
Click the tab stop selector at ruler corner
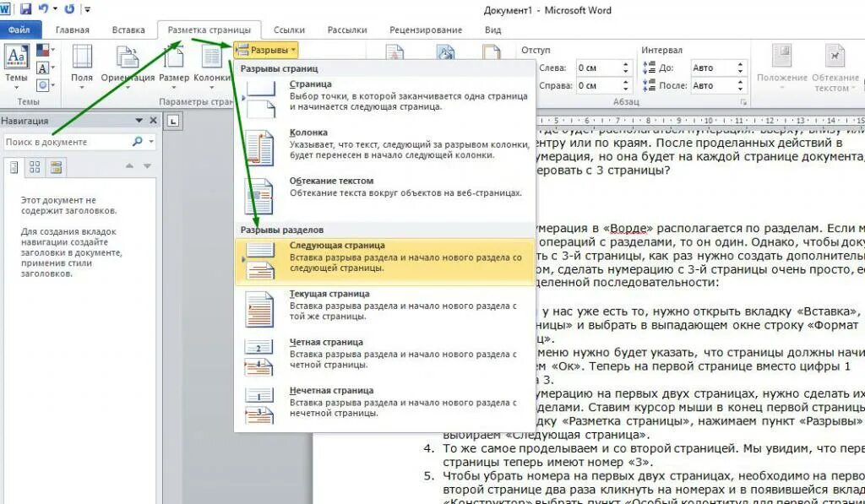tap(173, 121)
